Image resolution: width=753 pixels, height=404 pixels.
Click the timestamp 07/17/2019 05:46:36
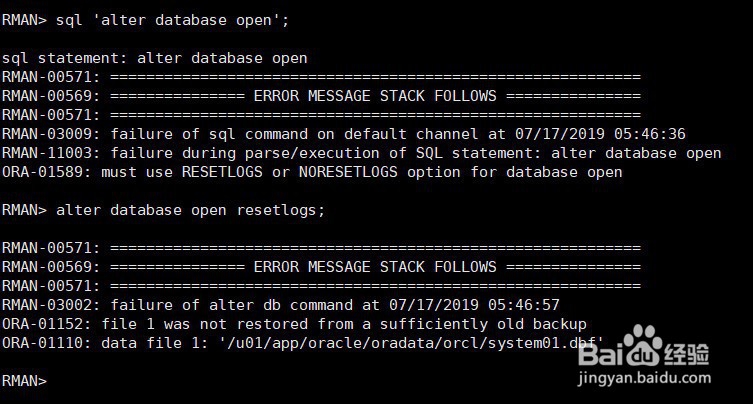[x=600, y=134]
